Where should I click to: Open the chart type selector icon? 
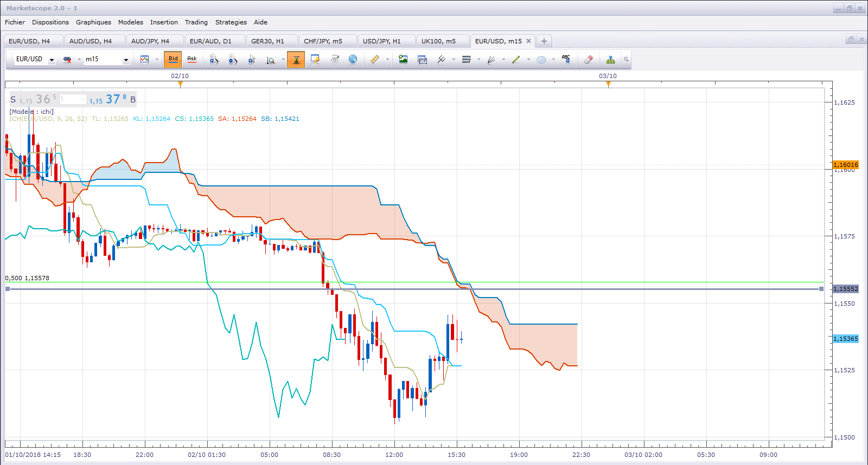tap(145, 60)
